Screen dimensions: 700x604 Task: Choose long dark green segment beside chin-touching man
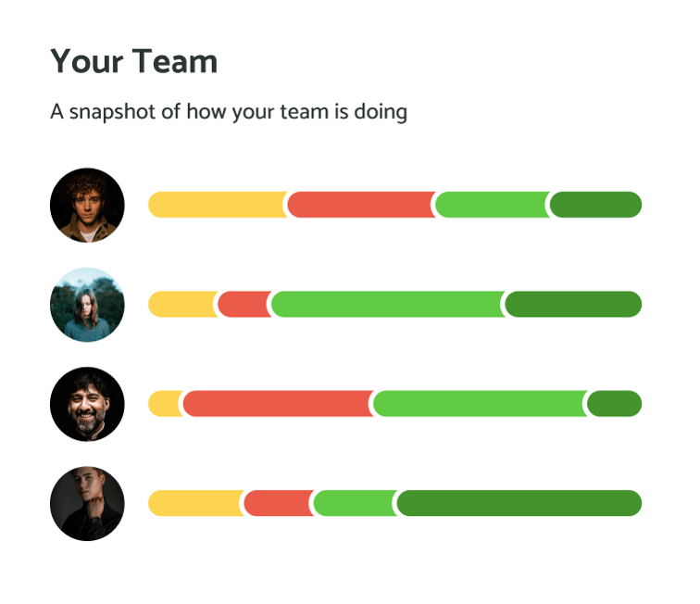point(519,503)
